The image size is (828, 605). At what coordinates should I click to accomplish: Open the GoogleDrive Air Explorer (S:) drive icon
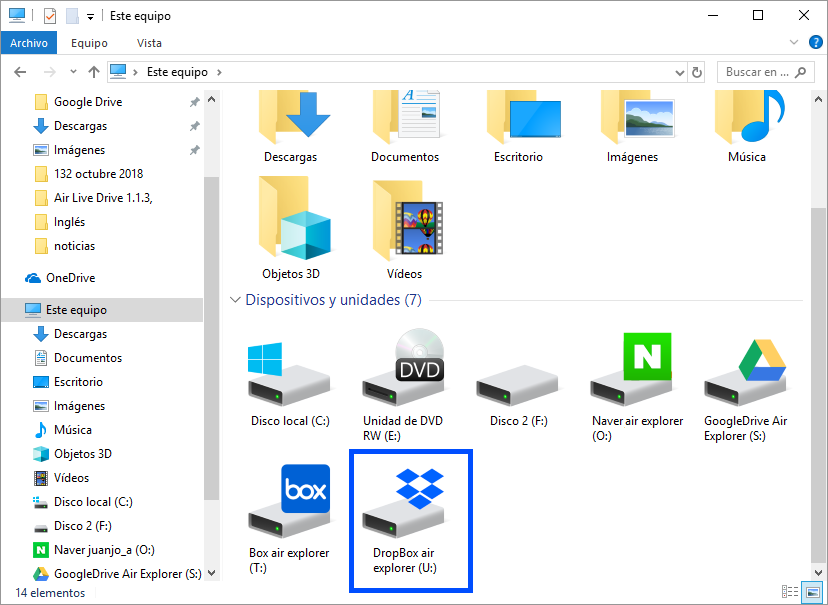[745, 373]
